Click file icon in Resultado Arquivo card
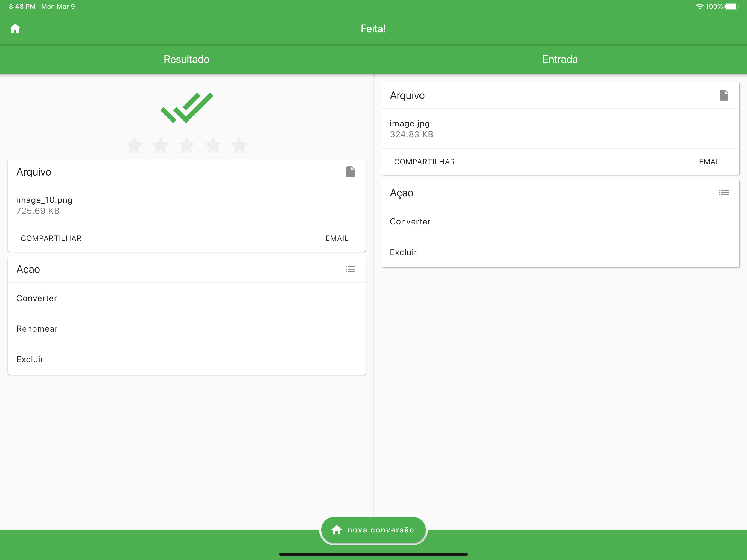Viewport: 747px width, 560px height. tap(350, 171)
